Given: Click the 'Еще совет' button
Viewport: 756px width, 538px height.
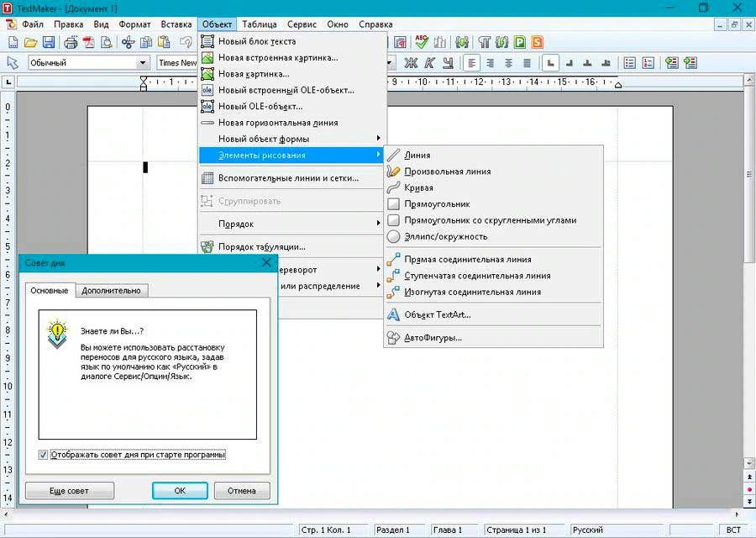Looking at the screenshot, I should pyautogui.click(x=70, y=491).
